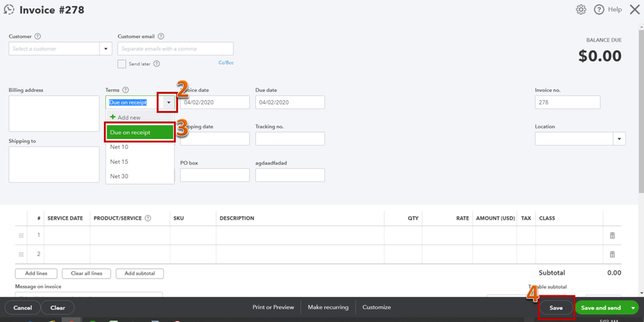The height and width of the screenshot is (322, 644).
Task: Delete line 2 using trash icon
Action: coord(612,254)
